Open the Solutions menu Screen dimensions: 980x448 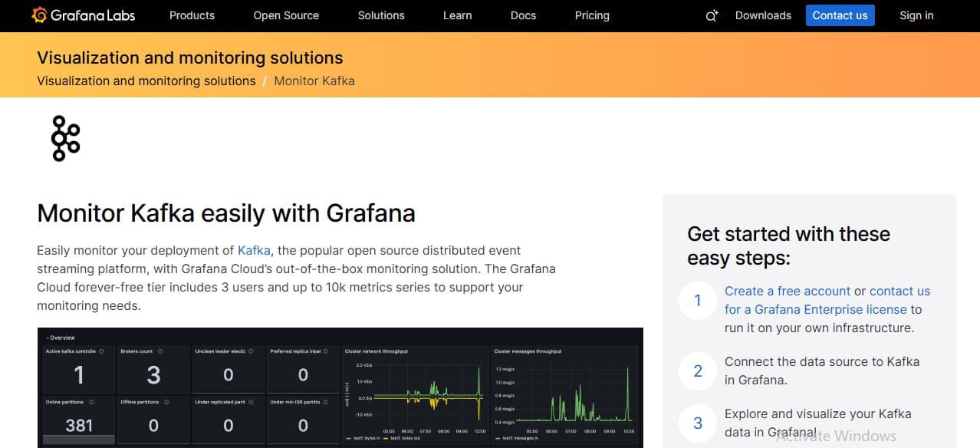tap(381, 15)
